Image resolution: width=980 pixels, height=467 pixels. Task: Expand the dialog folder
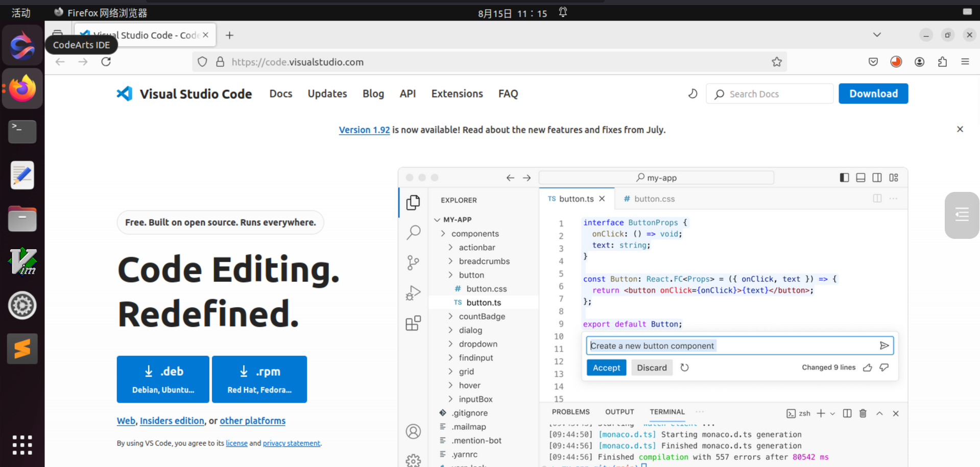click(450, 330)
